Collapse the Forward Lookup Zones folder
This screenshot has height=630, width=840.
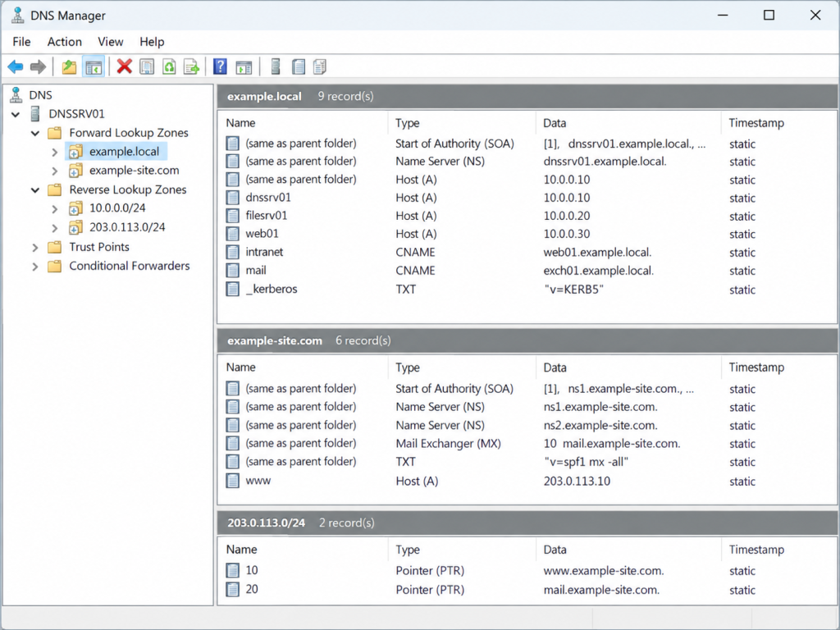pos(35,133)
